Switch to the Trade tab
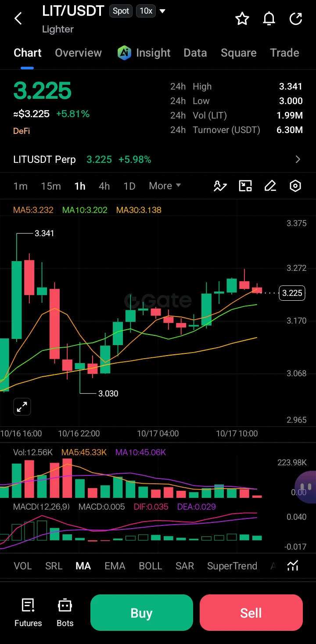 [284, 53]
